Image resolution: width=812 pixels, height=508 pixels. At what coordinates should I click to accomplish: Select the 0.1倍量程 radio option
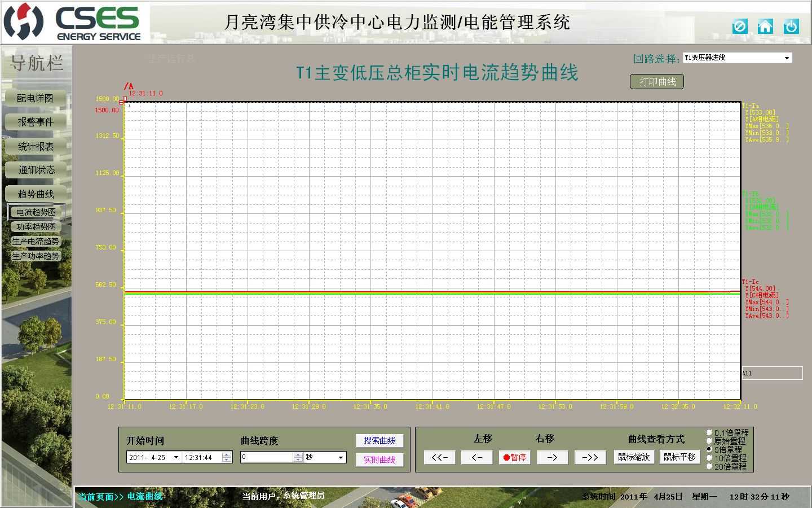pyautogui.click(x=709, y=432)
